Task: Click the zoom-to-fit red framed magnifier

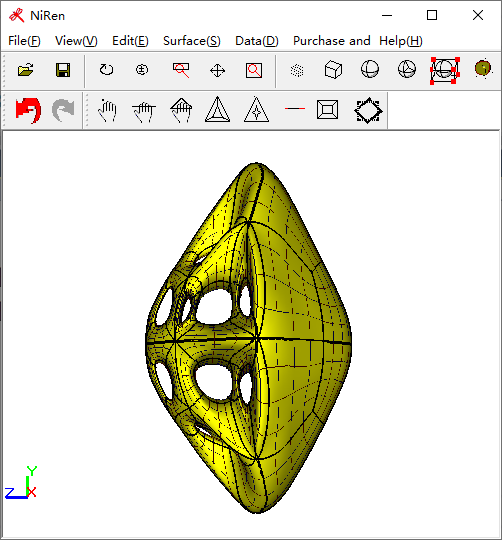Action: [254, 70]
